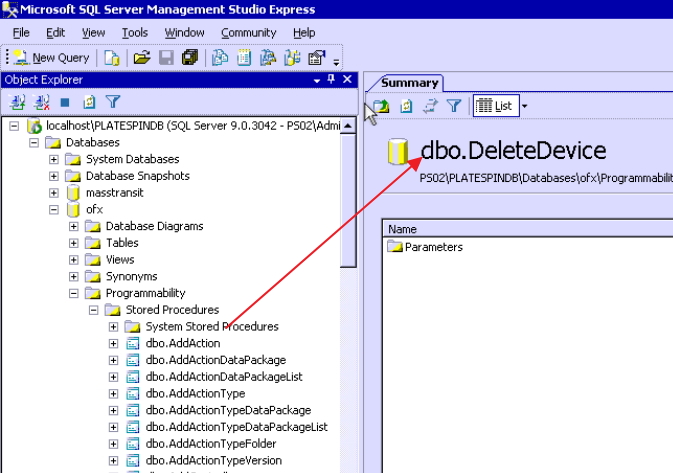The width and height of the screenshot is (673, 473).
Task: Click the Summary page toolbar icon
Action: tap(244, 58)
